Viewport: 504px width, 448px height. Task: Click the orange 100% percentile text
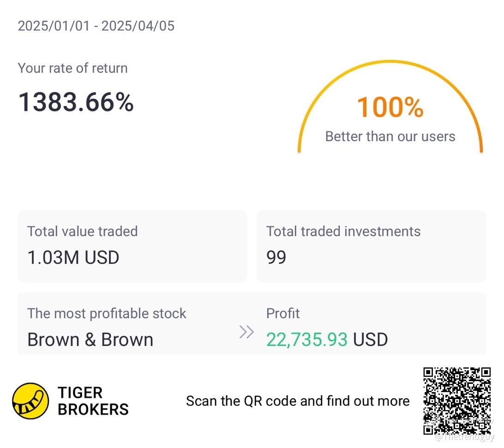coord(390,108)
